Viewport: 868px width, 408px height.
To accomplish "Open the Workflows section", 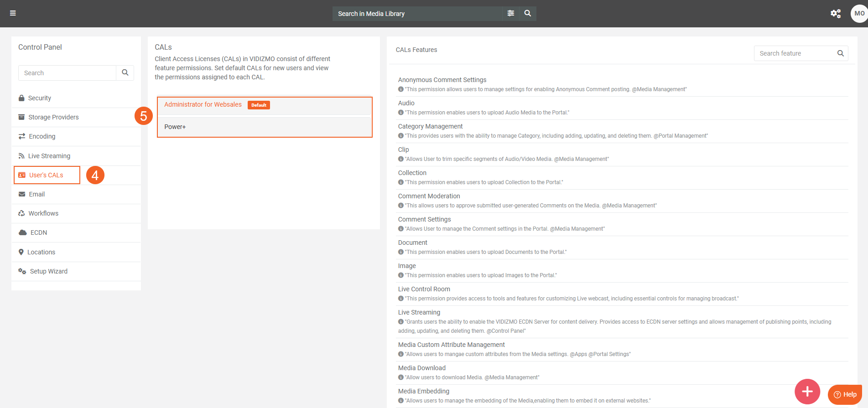I will [43, 213].
